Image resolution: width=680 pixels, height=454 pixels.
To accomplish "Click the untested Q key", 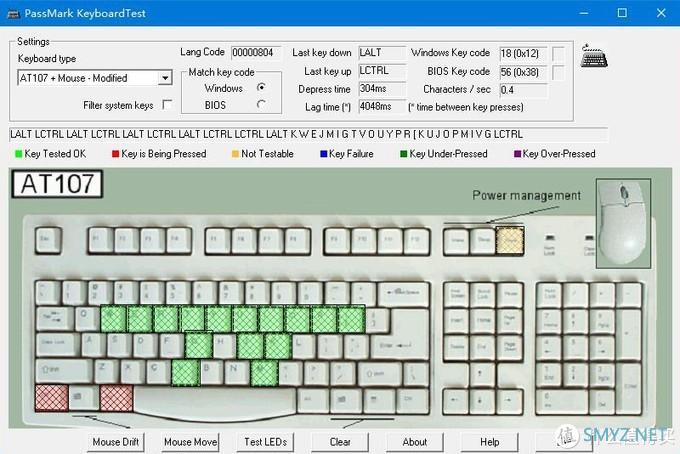I will pos(87,319).
